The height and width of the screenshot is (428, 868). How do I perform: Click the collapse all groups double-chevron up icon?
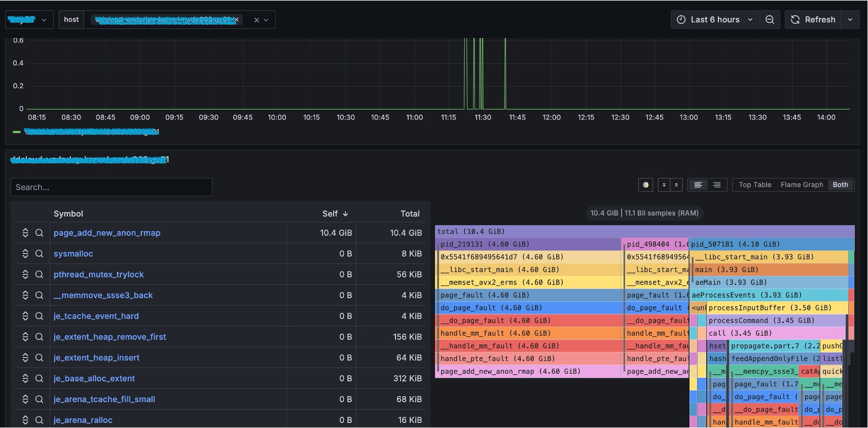pyautogui.click(x=676, y=185)
